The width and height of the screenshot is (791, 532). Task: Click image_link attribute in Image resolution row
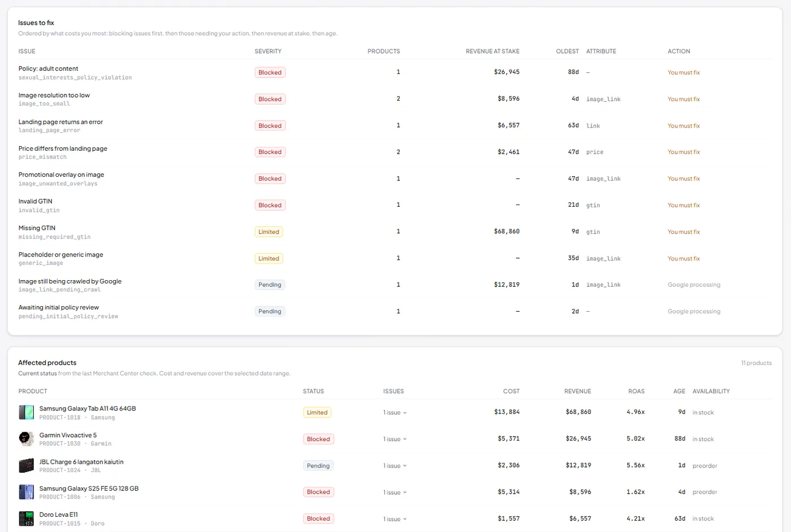[x=603, y=99]
